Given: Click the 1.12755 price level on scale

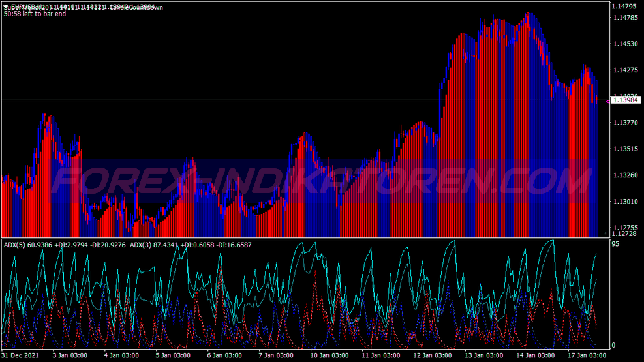Looking at the screenshot, I should (x=624, y=226).
